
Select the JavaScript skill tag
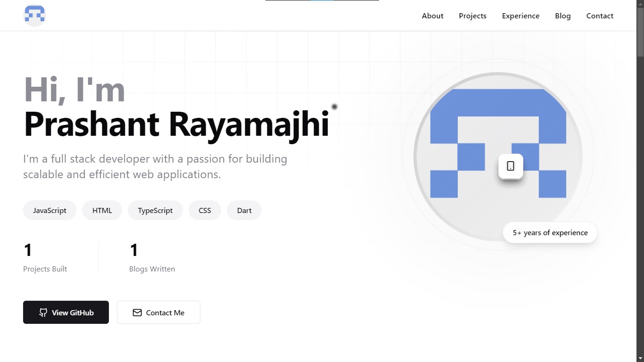tap(50, 210)
